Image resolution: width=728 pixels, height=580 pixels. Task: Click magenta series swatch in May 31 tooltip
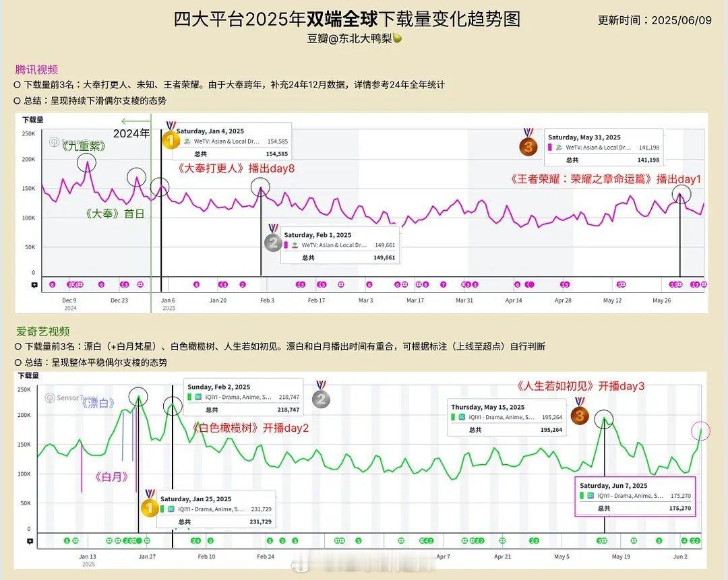pos(550,147)
